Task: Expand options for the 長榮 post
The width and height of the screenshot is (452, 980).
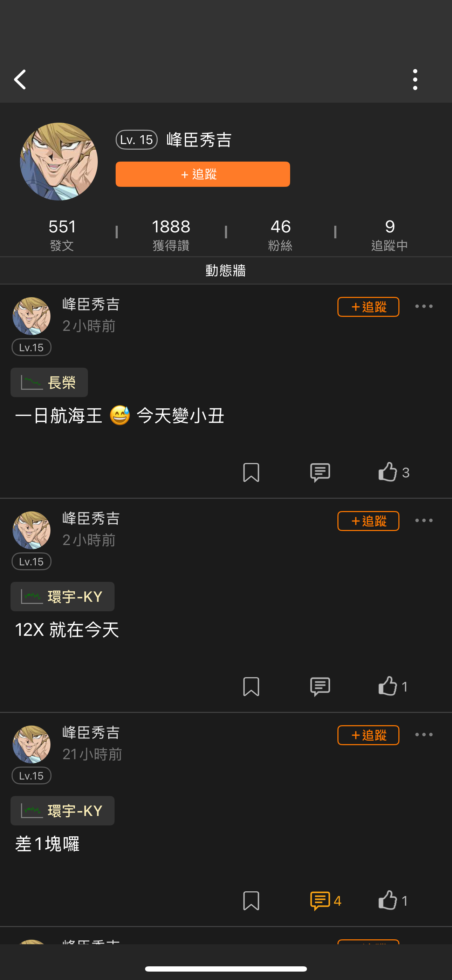Action: point(424,306)
